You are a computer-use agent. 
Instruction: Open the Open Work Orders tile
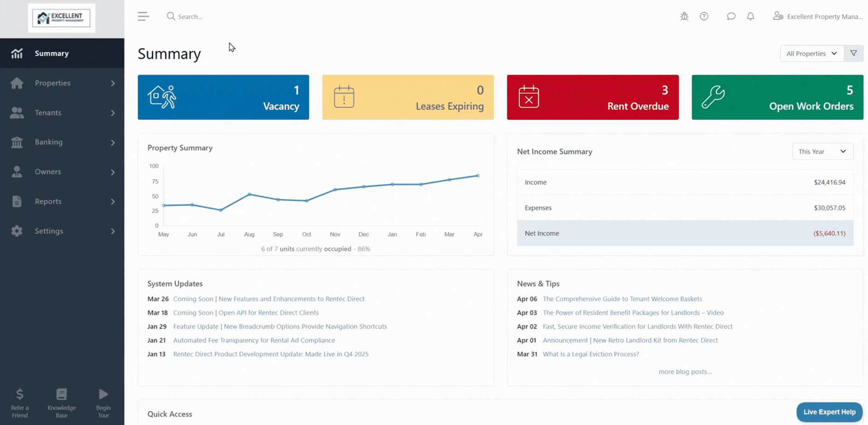click(x=777, y=98)
